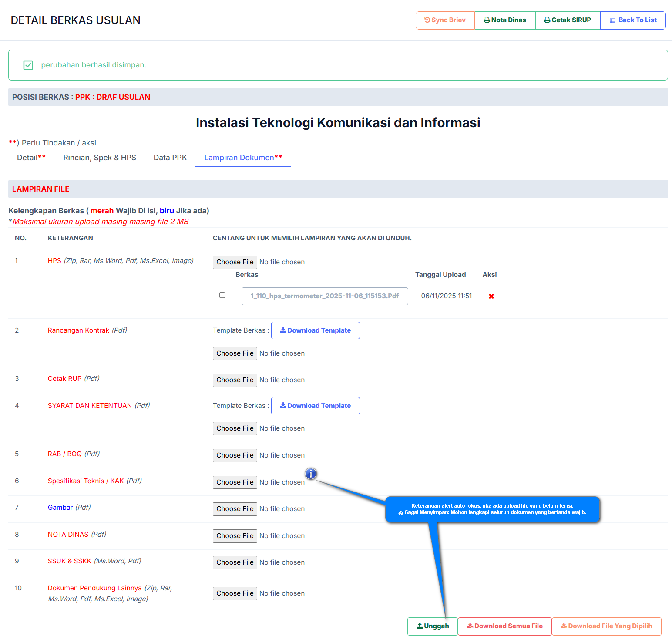Open the 1_110_hps_termometer PDF file link
This screenshot has width=672, height=643.
324,296
